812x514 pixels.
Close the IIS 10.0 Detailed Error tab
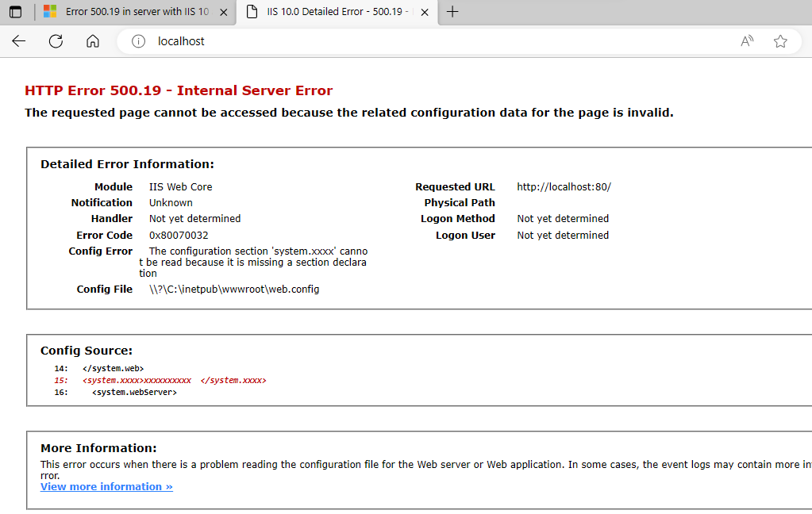(x=423, y=13)
